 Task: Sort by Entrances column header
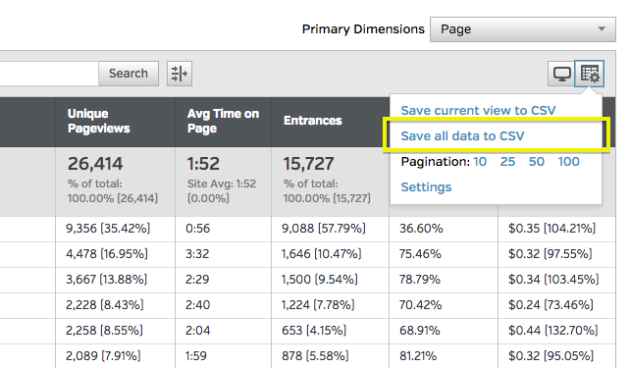tap(313, 121)
